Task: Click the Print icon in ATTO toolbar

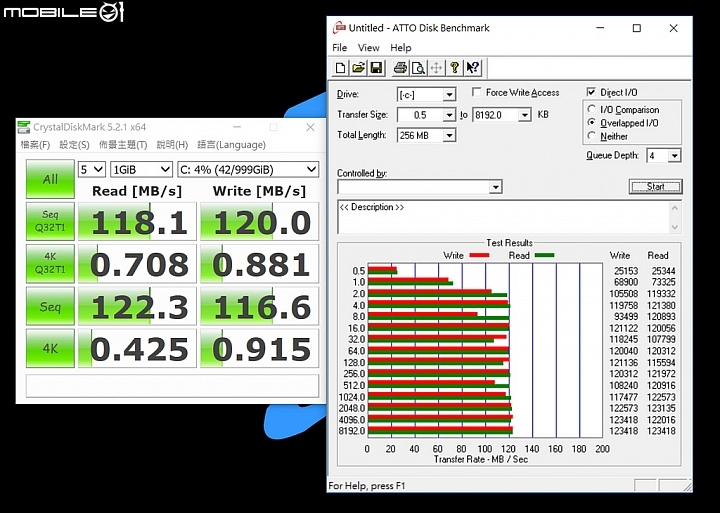Action: tap(400, 68)
